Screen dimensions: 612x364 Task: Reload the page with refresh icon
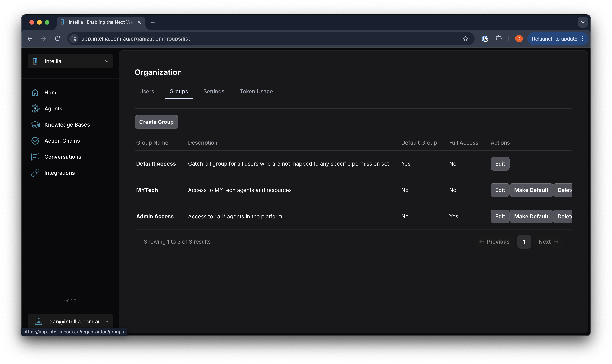57,38
